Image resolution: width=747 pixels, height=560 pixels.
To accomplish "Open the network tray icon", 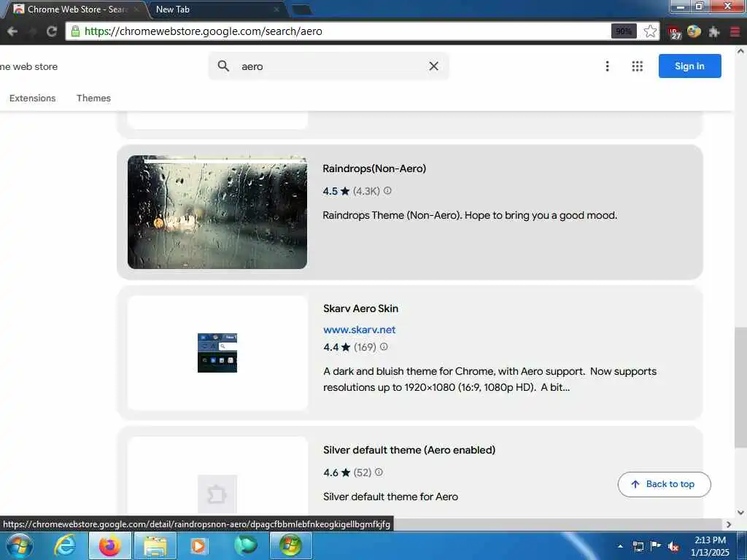I will 638,546.
